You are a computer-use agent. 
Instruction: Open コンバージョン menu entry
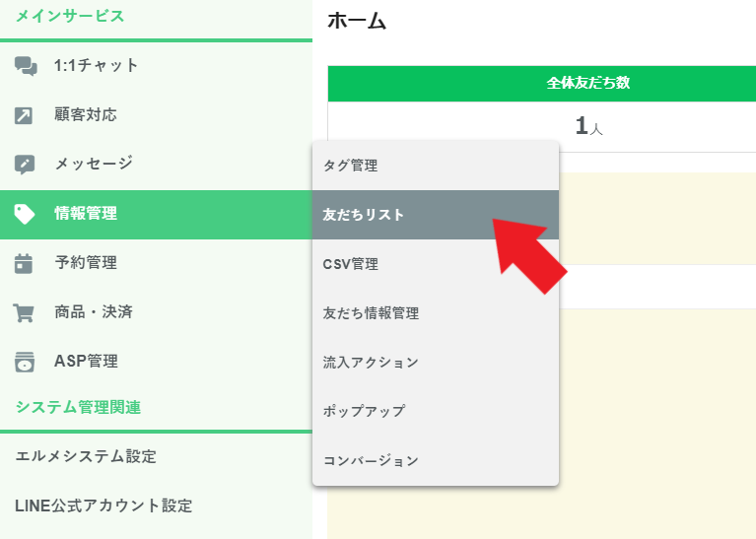372,460
